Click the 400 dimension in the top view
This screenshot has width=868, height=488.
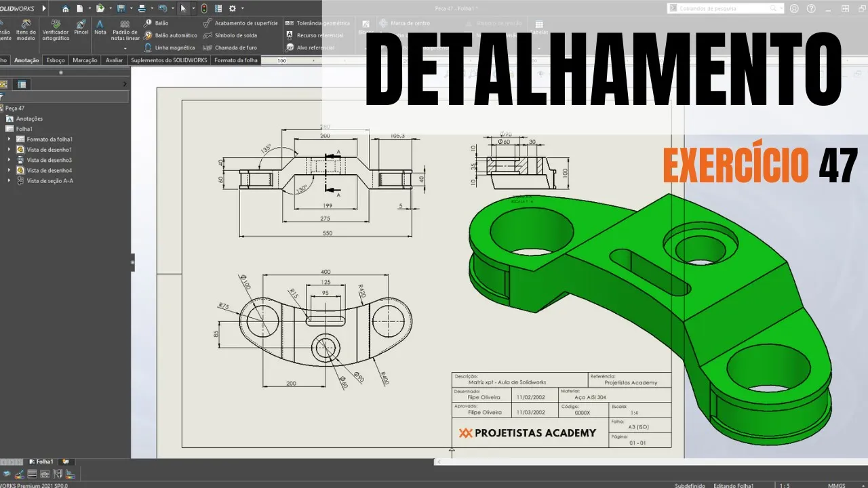pyautogui.click(x=326, y=272)
